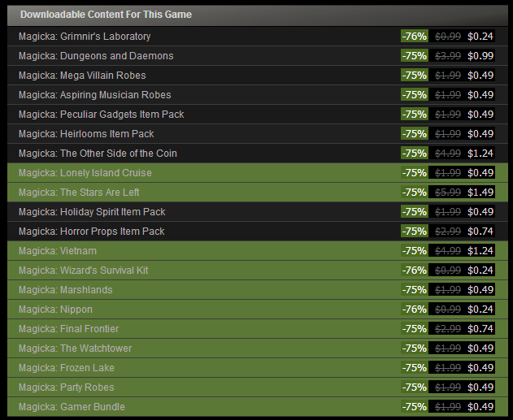Image resolution: width=513 pixels, height=420 pixels.
Task: Click the $0.49 price for Party Robes
Action: [480, 388]
